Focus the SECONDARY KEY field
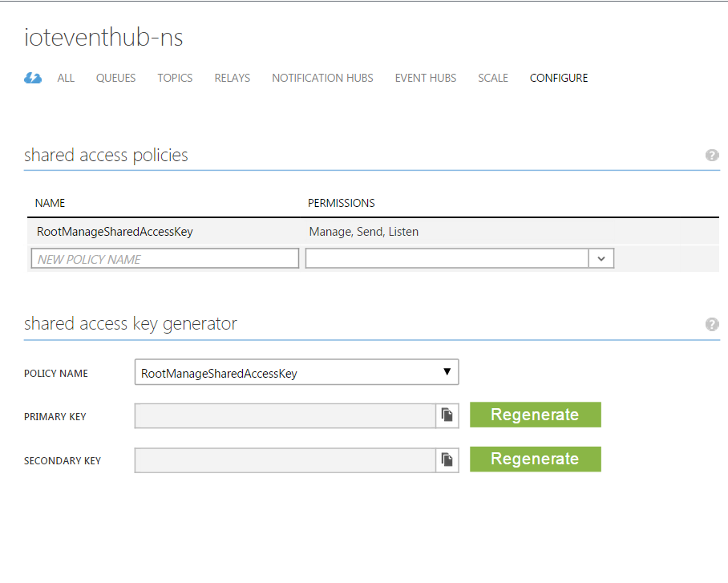The image size is (728, 583). click(x=285, y=460)
